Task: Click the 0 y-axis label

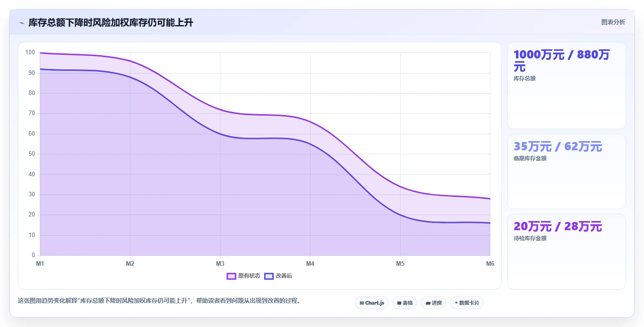Action: tap(33, 255)
